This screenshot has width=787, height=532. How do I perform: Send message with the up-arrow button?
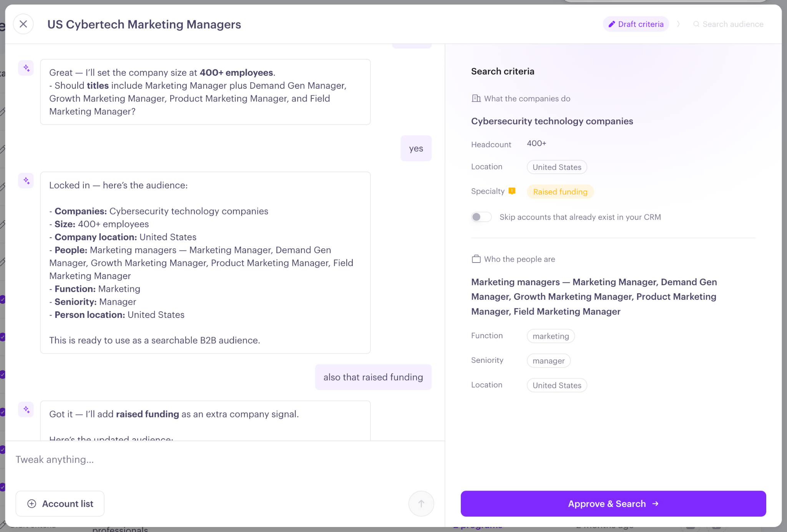pyautogui.click(x=421, y=504)
